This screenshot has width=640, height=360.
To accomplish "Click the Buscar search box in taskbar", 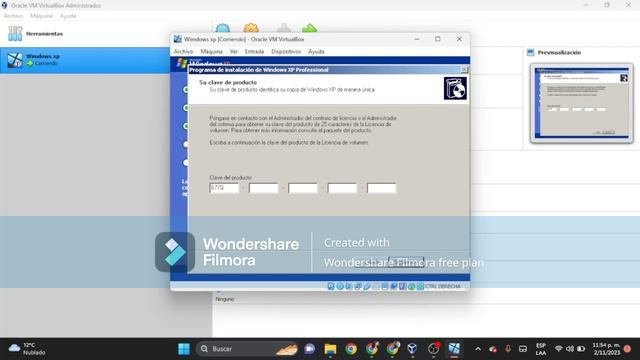I will pos(247,349).
